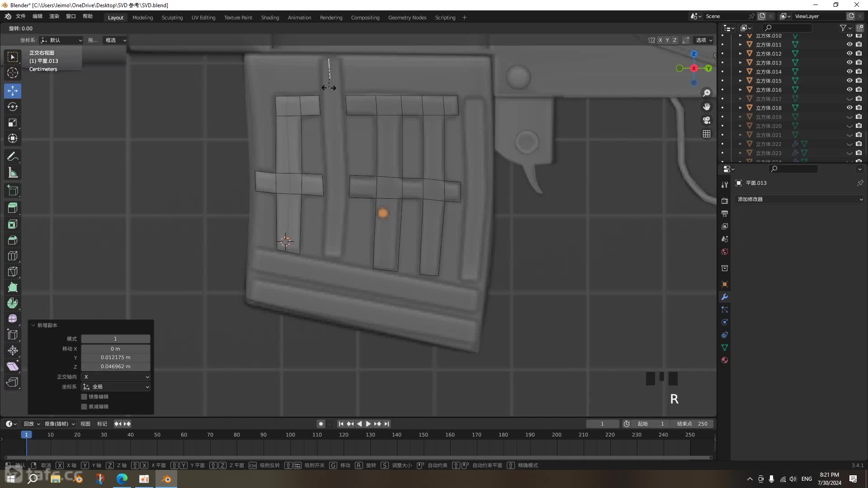This screenshot has height=488, width=868.
Task: Switch to the UV Editing workspace tab
Action: point(203,18)
